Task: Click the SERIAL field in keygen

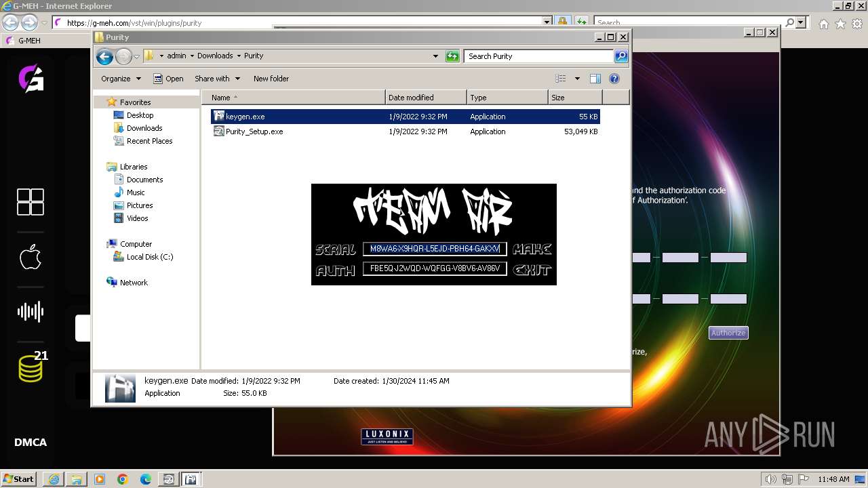Action: click(x=435, y=249)
